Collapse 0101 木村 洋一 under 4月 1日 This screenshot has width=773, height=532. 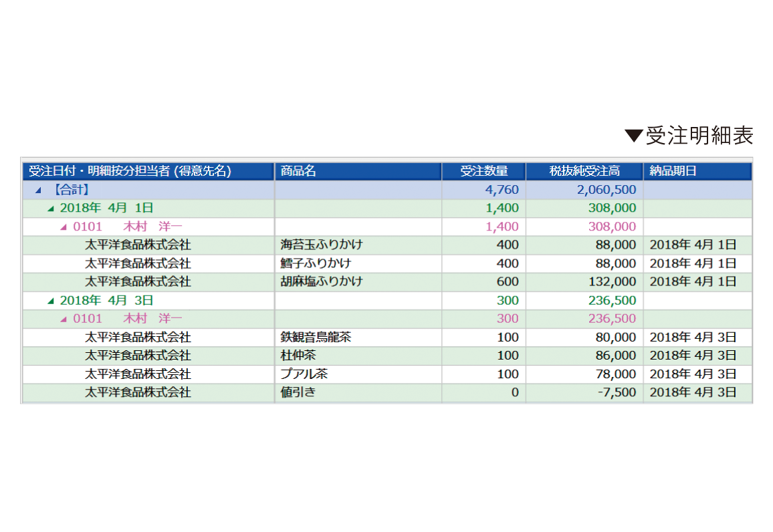coord(64,227)
